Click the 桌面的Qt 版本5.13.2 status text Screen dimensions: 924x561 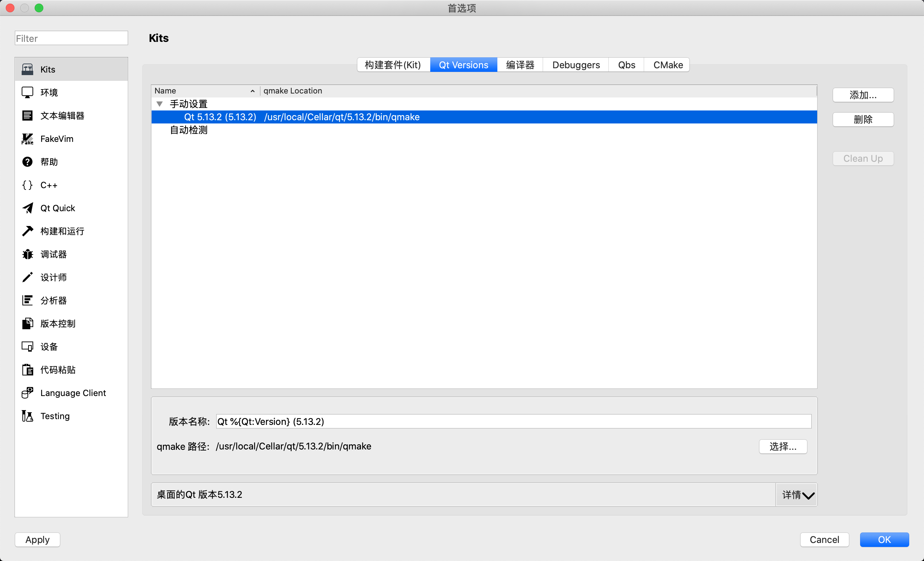point(200,495)
